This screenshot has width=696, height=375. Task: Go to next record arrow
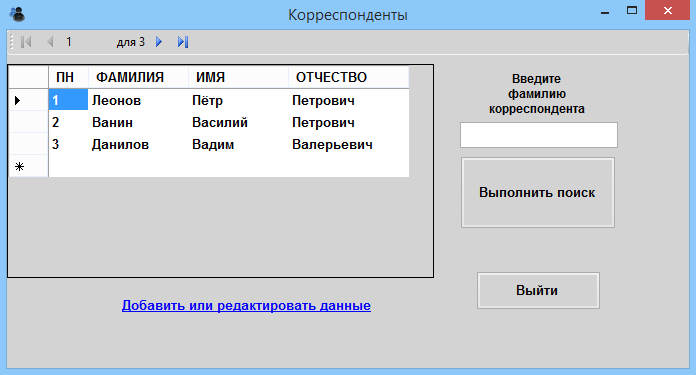click(x=159, y=42)
